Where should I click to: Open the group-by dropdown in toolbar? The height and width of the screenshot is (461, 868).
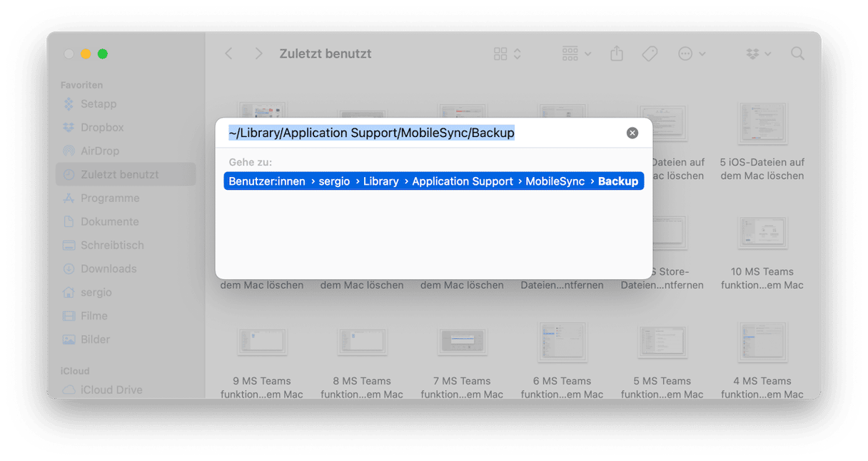click(577, 54)
